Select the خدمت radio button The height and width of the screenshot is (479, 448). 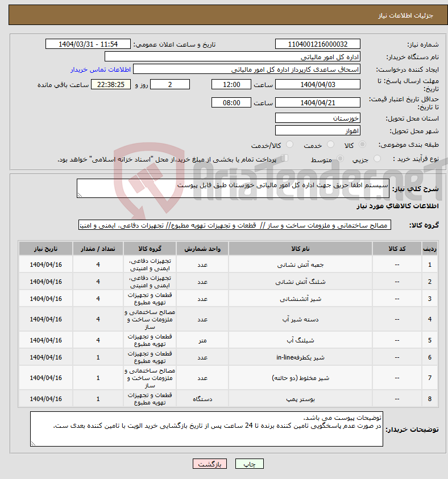pos(330,144)
